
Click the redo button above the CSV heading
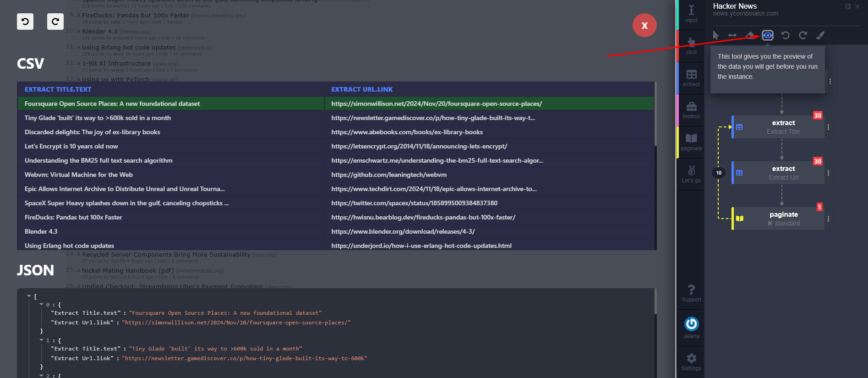tap(55, 21)
